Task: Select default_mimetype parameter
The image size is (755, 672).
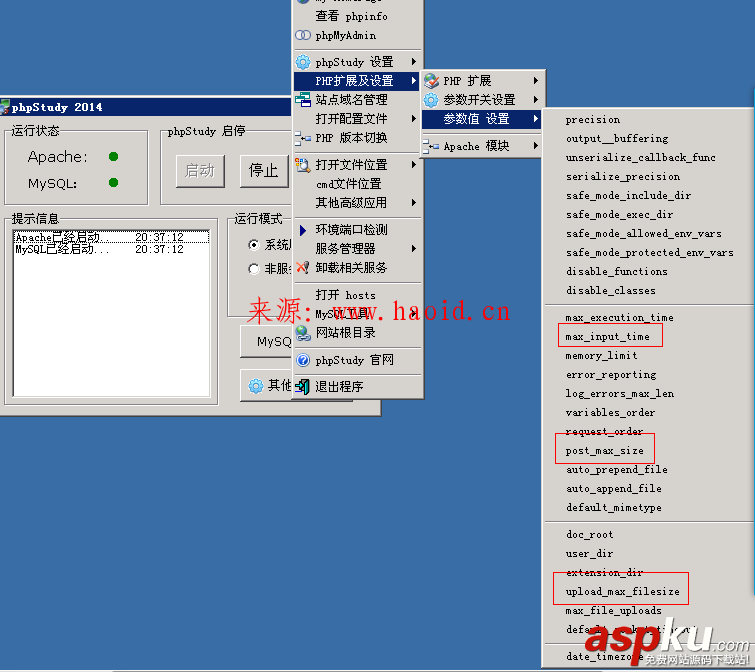Action: 613,507
